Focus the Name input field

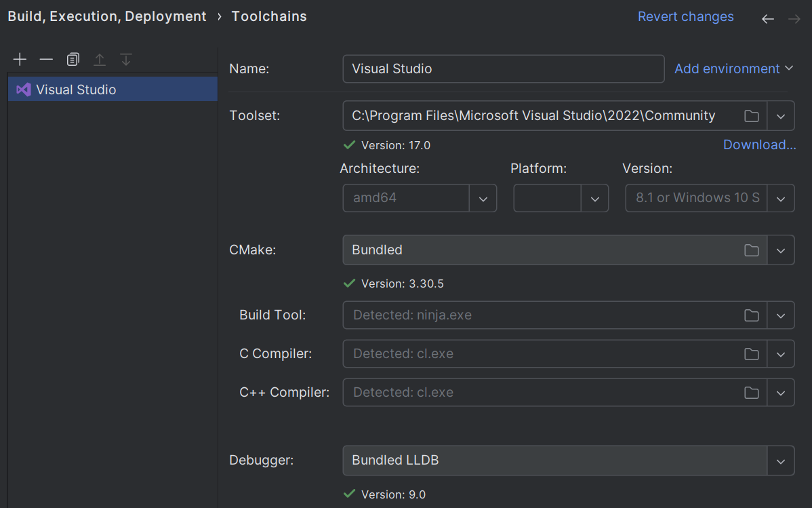[x=504, y=69]
